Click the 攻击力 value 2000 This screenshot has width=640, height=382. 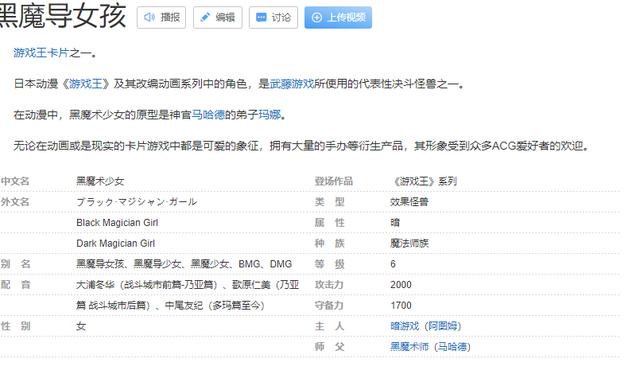(x=400, y=284)
